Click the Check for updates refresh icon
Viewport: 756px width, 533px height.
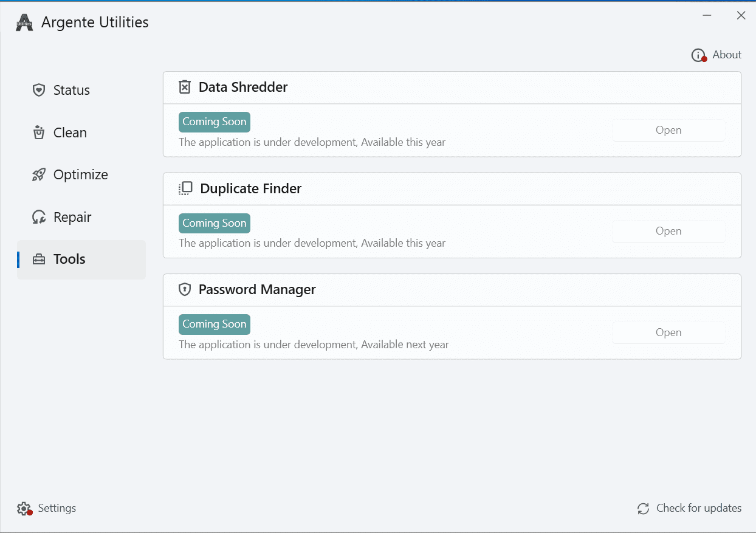(x=643, y=509)
